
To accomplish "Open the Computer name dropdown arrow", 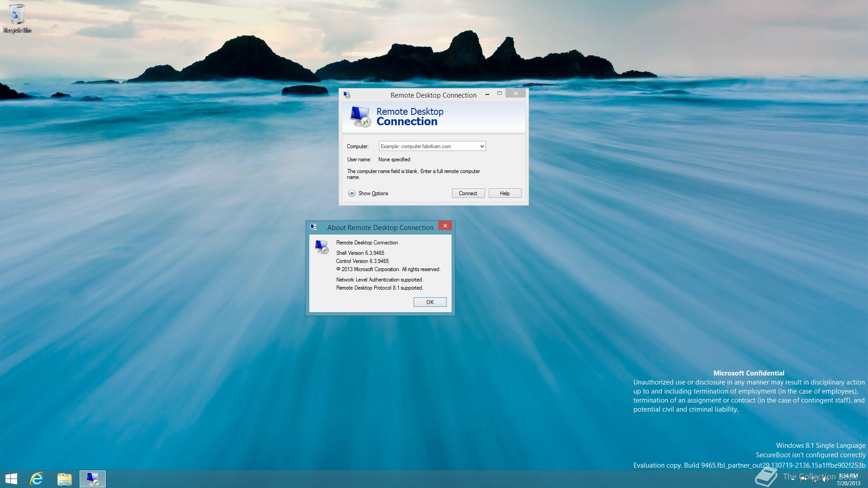I will (482, 146).
